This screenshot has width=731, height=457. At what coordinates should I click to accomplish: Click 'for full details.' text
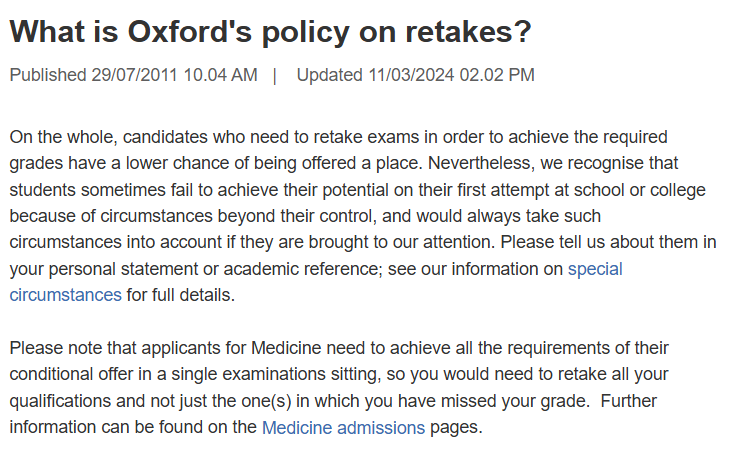click(181, 295)
